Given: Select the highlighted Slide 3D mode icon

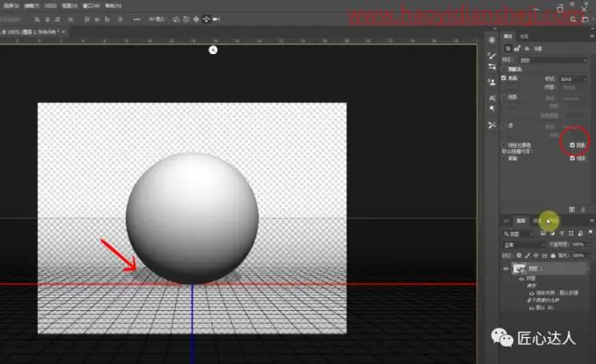Looking at the screenshot, I should pyautogui.click(x=206, y=19).
